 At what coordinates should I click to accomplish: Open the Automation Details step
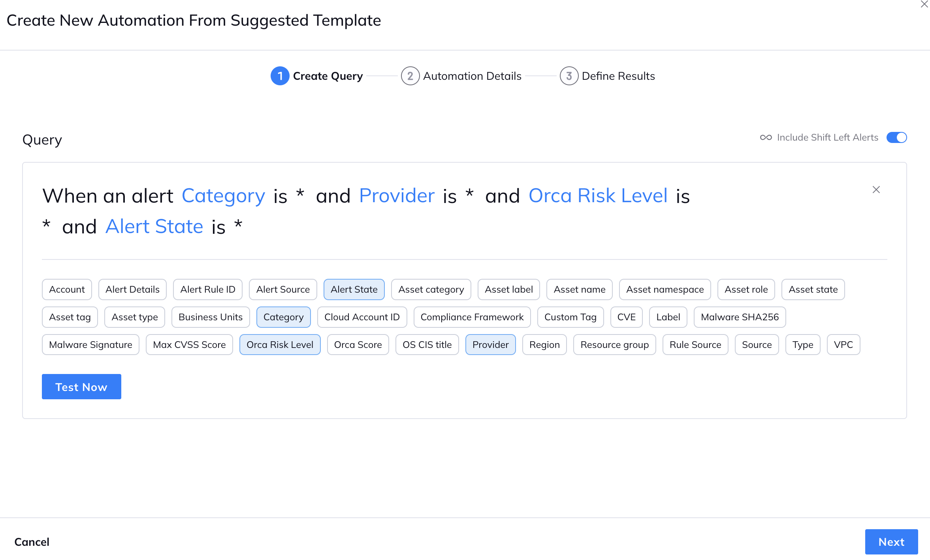[x=472, y=76]
